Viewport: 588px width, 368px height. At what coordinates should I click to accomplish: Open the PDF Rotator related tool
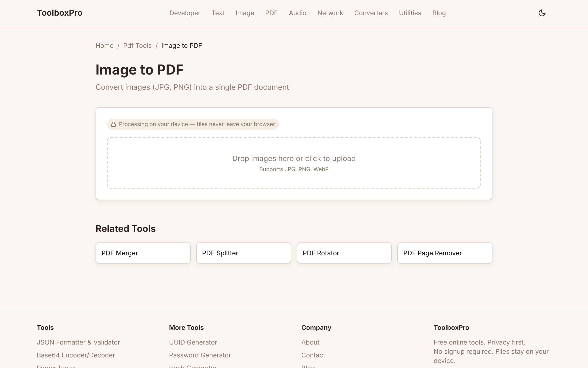pos(344,253)
